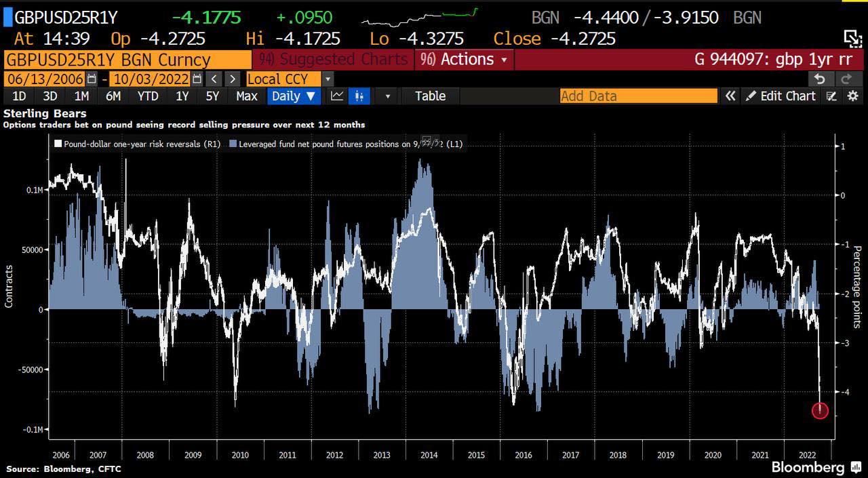
Task: Open the end date calendar picker
Action: click(x=197, y=79)
